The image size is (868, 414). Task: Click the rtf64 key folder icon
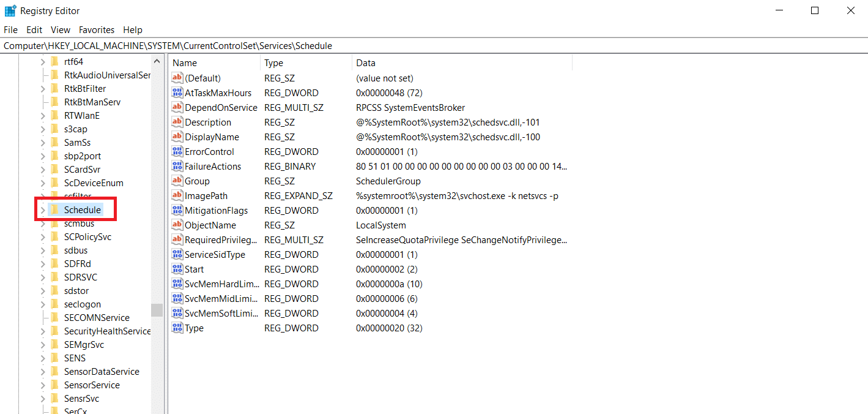(x=54, y=62)
